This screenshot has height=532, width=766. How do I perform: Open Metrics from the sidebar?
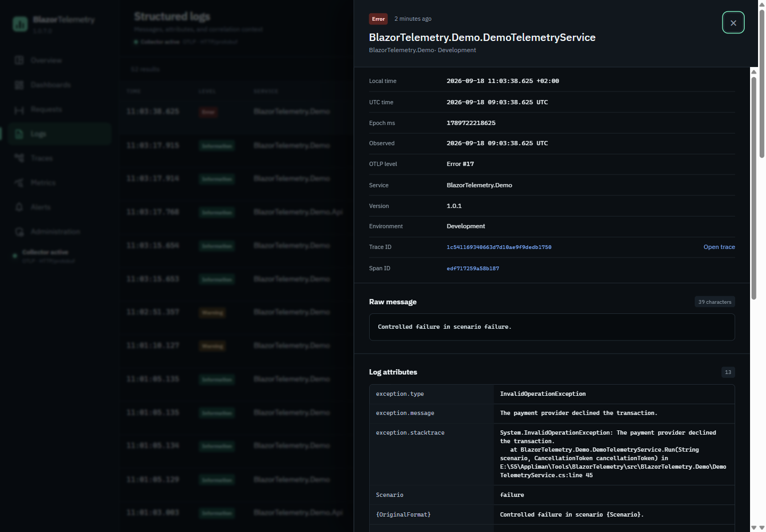coord(60,183)
